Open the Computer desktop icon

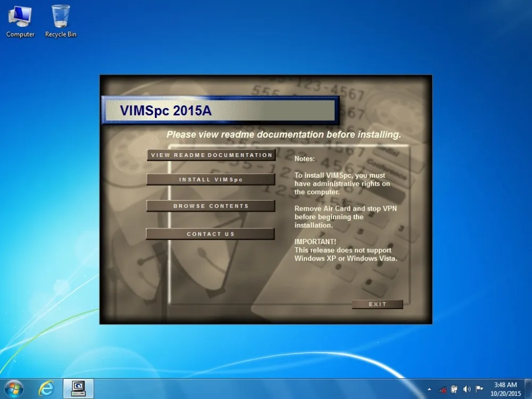click(x=20, y=21)
